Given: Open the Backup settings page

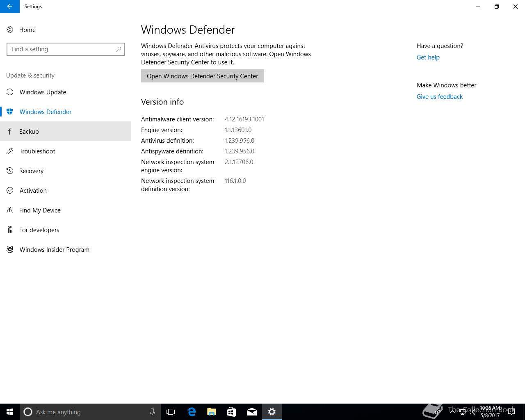Looking at the screenshot, I should [x=66, y=131].
